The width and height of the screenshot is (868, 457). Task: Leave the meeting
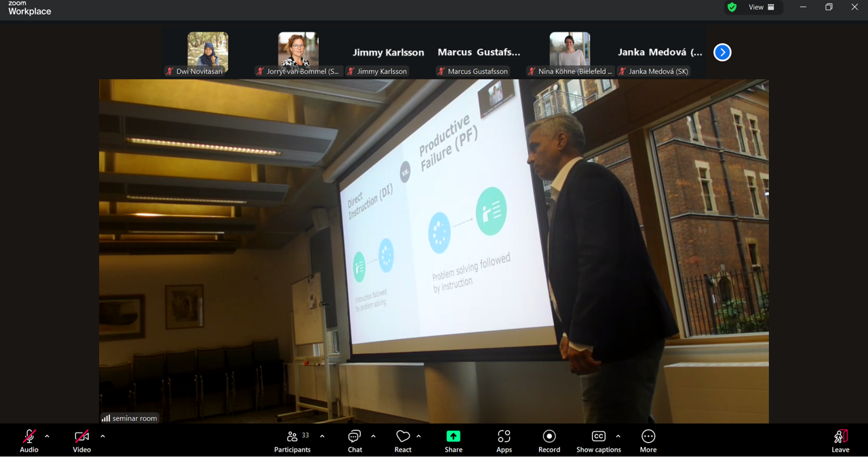tap(840, 440)
